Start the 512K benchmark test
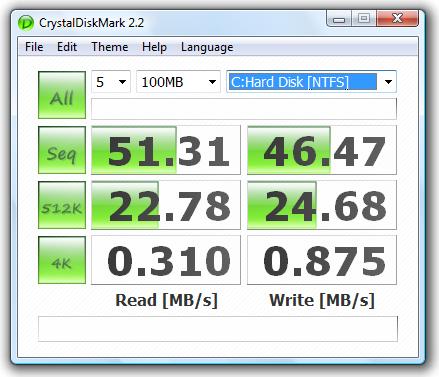The image size is (439, 377). pyautogui.click(x=62, y=205)
